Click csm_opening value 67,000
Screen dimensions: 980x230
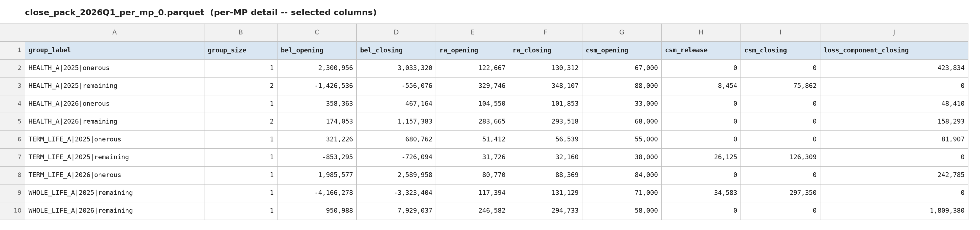[x=622, y=68]
